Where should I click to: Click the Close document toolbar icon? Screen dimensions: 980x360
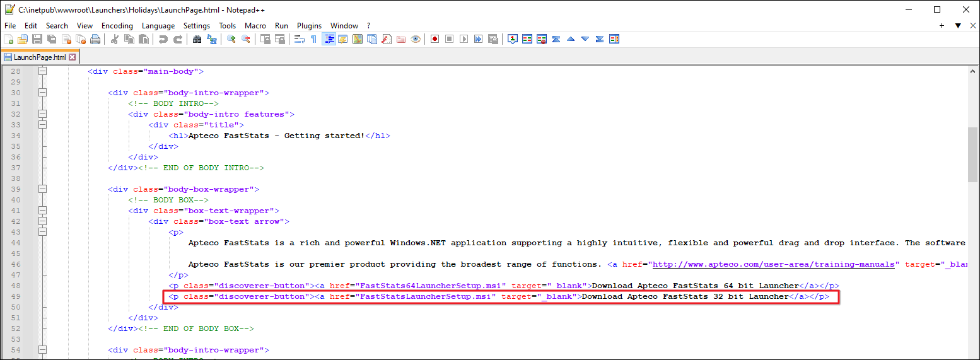66,39
